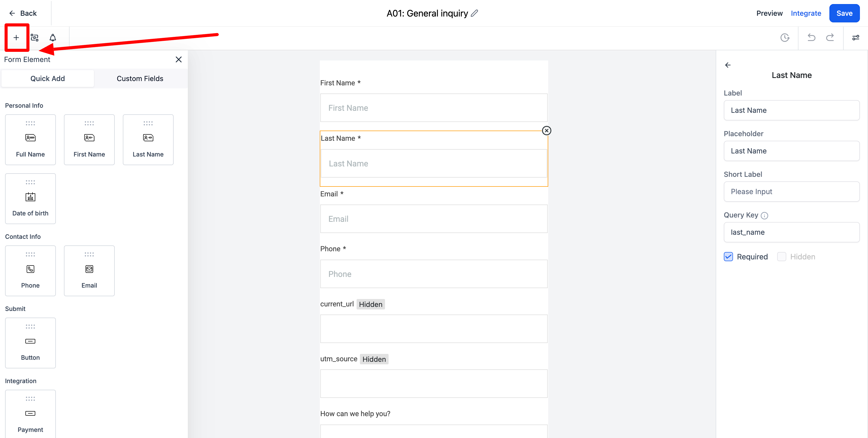The image size is (868, 438).
Task: Add the Full Name element
Action: click(30, 139)
